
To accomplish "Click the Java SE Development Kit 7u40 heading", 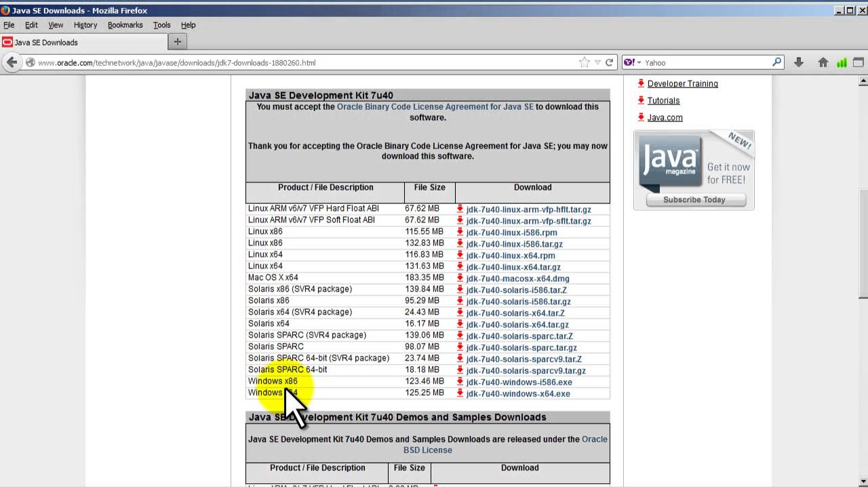I will (321, 95).
